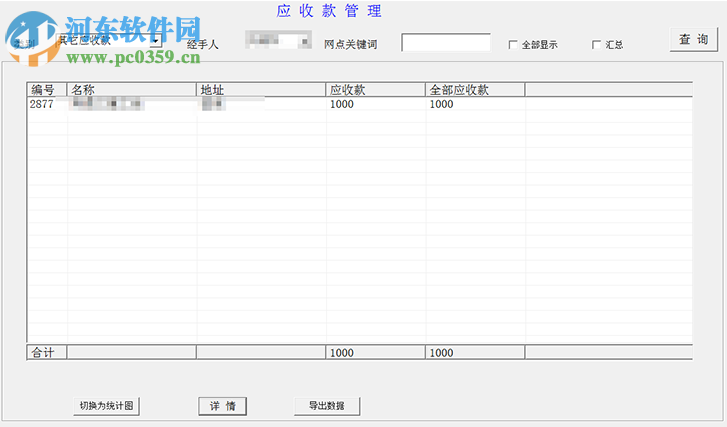
Task: Click the 合计 应收款 total 1000
Action: click(376, 352)
